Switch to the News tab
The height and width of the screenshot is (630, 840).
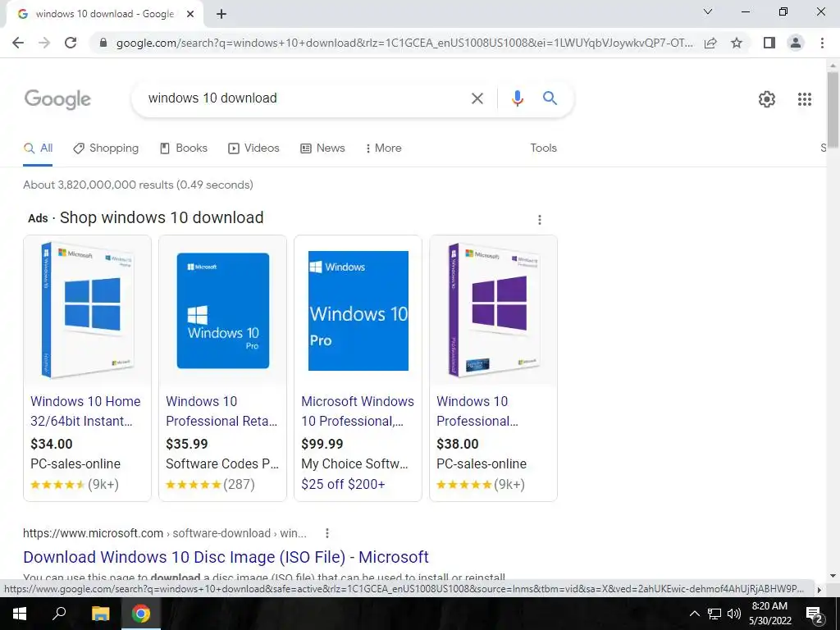[322, 148]
